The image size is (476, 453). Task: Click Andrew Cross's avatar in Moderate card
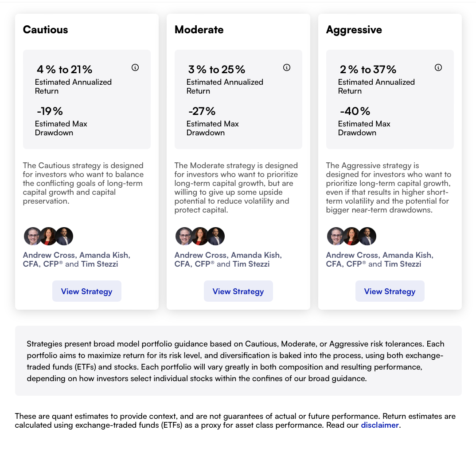click(183, 236)
